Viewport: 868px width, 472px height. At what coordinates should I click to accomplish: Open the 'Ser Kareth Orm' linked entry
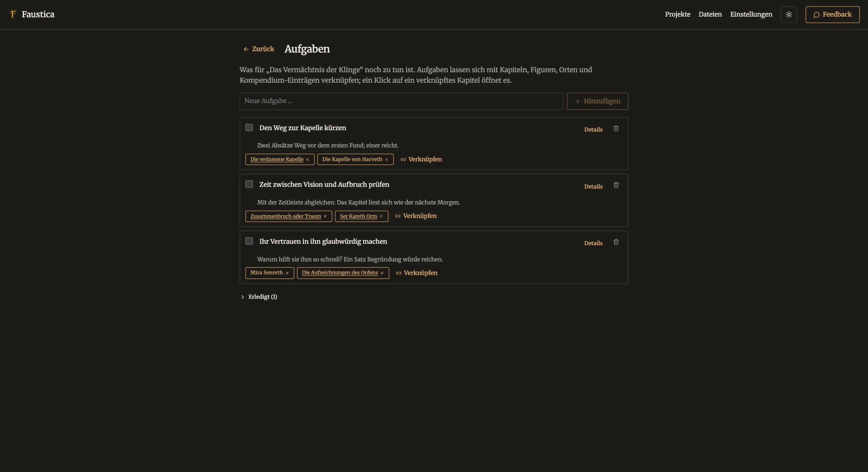[x=358, y=216]
